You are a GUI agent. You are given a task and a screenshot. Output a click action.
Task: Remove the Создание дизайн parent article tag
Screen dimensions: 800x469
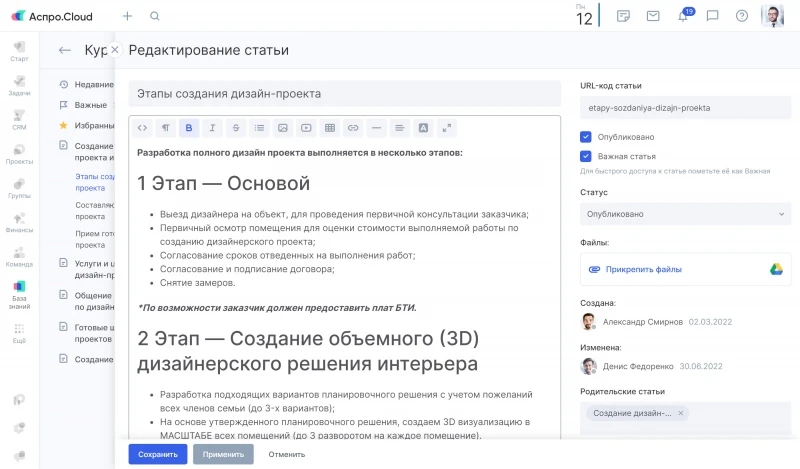click(681, 413)
